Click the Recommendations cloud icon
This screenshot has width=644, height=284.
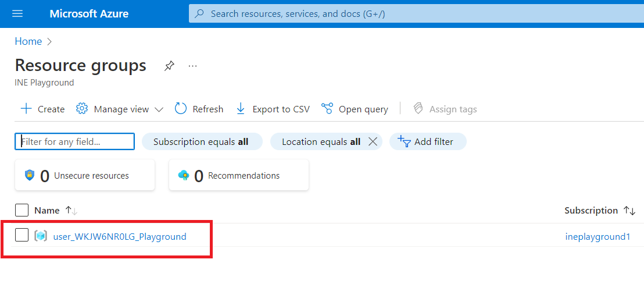pyautogui.click(x=184, y=175)
